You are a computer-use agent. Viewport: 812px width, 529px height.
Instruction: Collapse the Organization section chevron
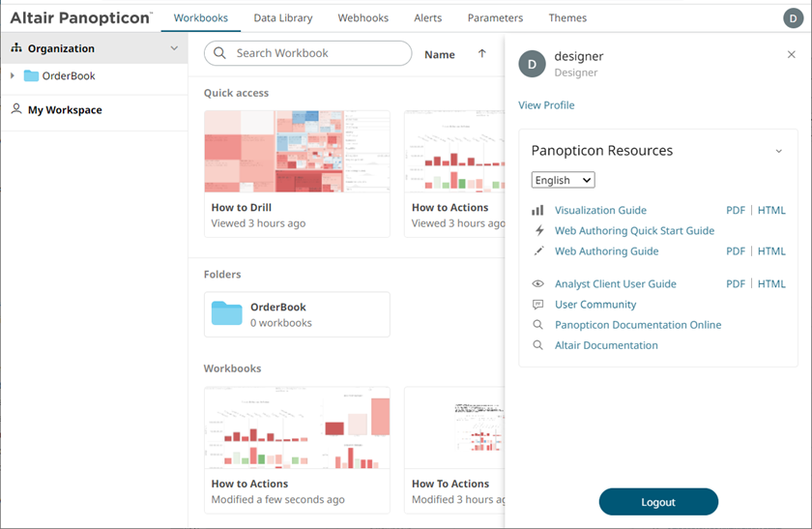click(174, 48)
